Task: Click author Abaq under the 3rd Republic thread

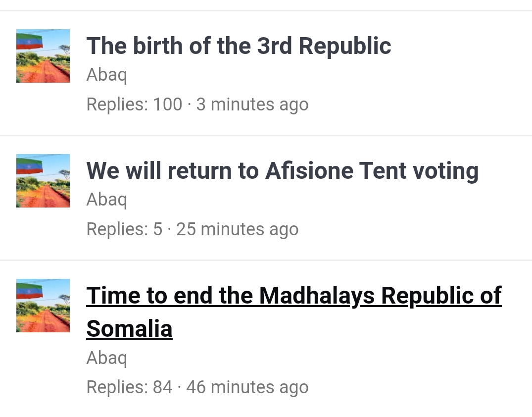Action: pos(106,75)
